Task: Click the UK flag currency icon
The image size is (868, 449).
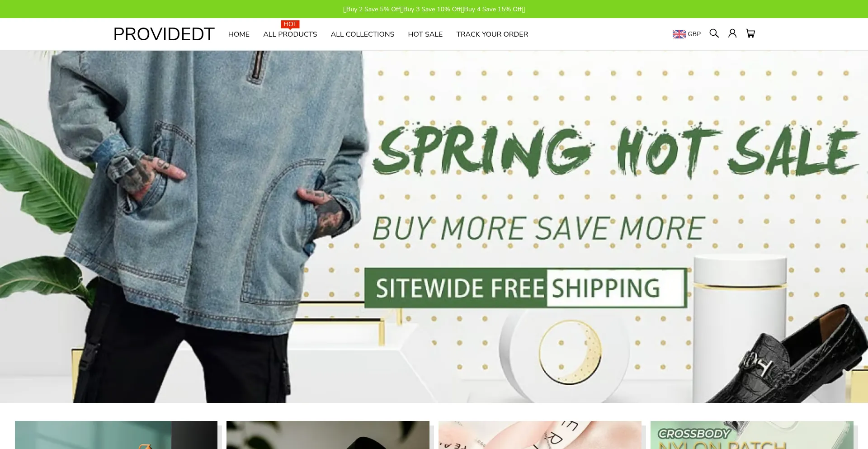Action: click(679, 34)
